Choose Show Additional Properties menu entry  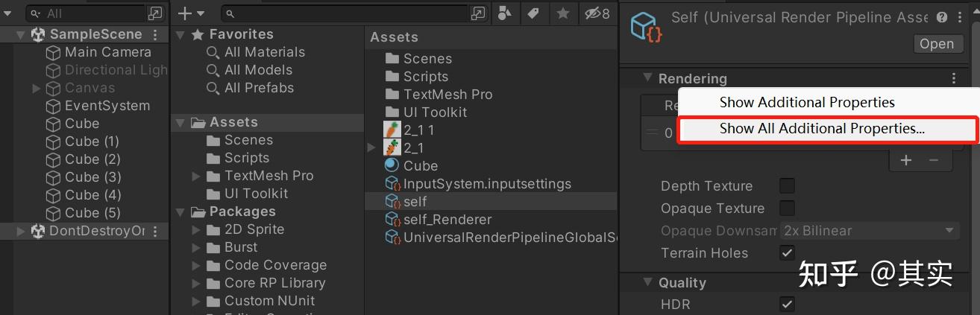point(806,102)
